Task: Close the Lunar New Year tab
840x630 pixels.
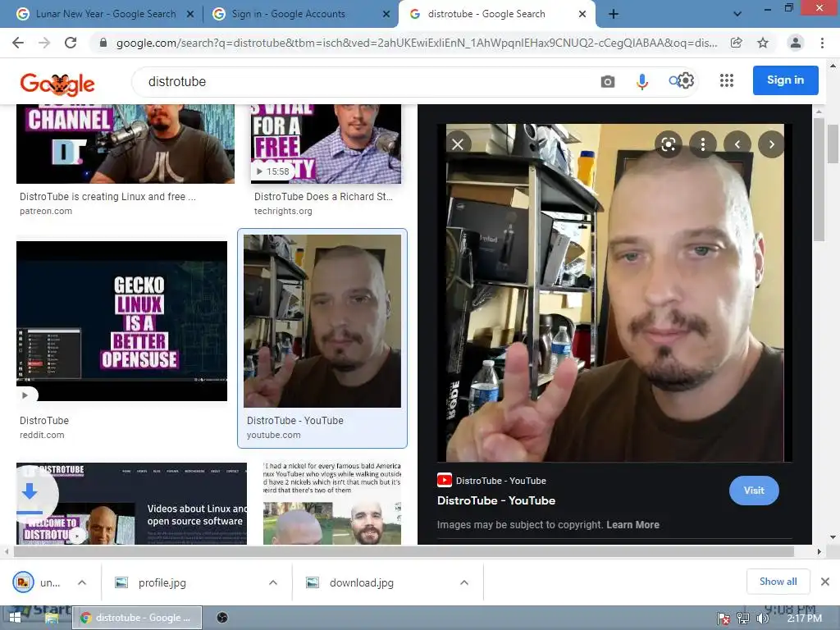Action: (190, 15)
